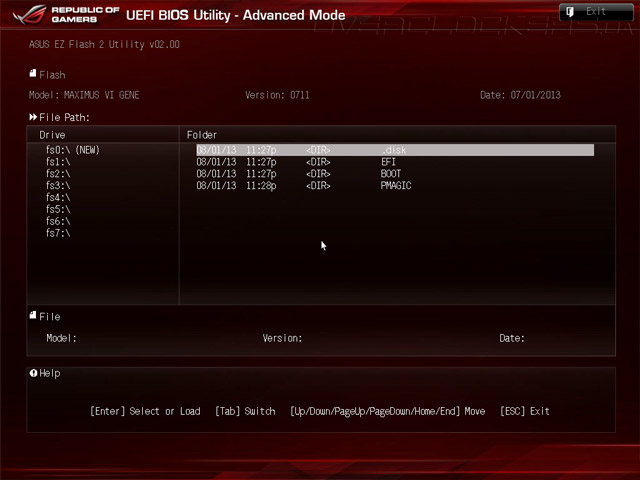Viewport: 640px width, 480px height.
Task: Select drive fs4:\
Action: (x=58, y=197)
